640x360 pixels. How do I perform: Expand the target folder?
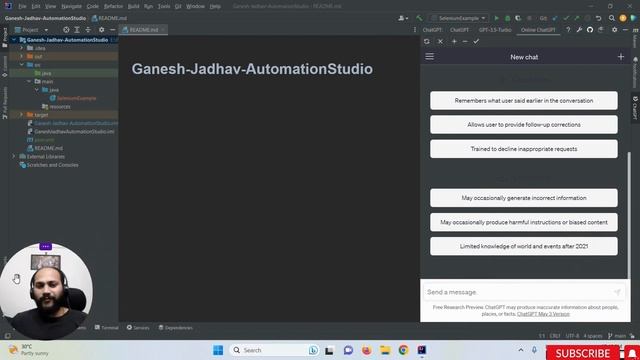click(x=22, y=115)
